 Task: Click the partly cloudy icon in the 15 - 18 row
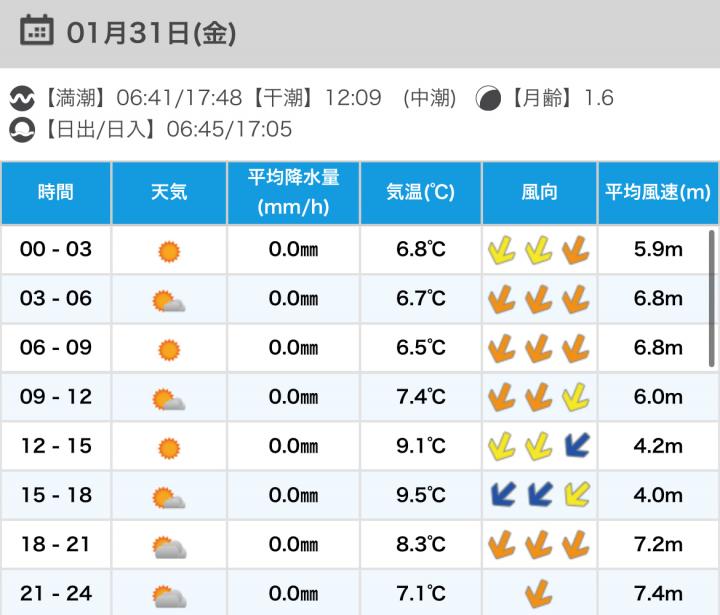(169, 498)
